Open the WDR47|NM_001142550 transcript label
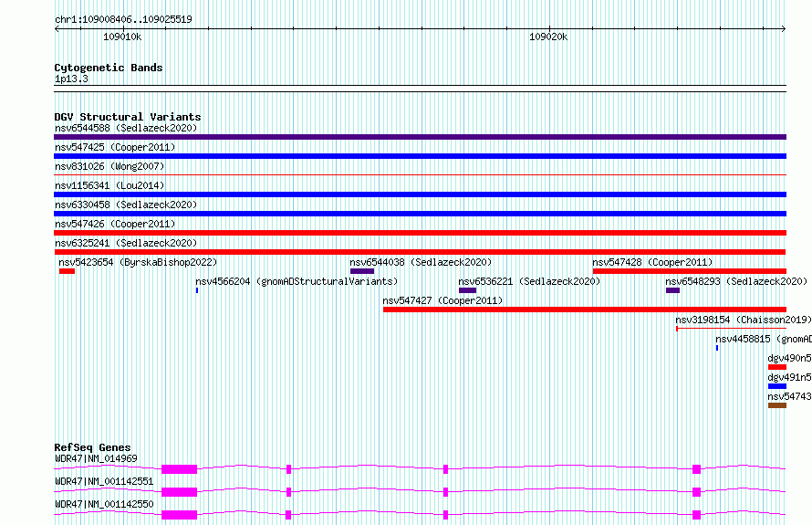 click(104, 504)
